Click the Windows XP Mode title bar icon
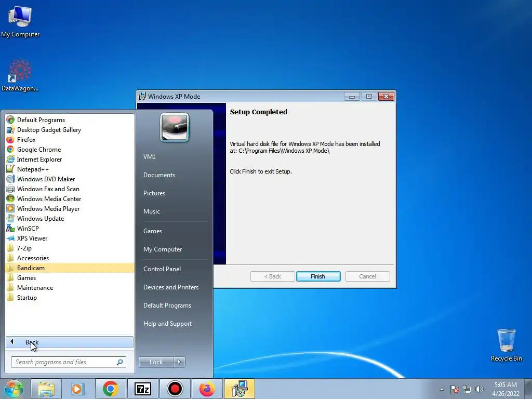This screenshot has height=399, width=532. pyautogui.click(x=142, y=96)
